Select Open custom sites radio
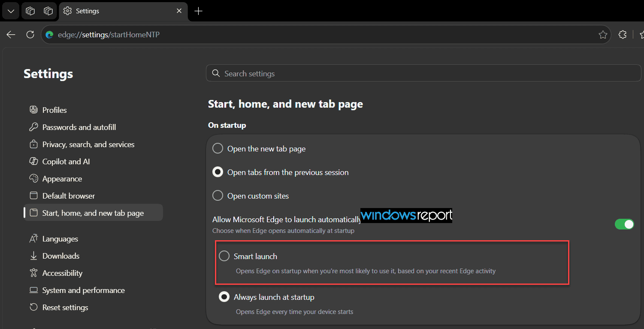This screenshot has width=644, height=329. coord(218,196)
